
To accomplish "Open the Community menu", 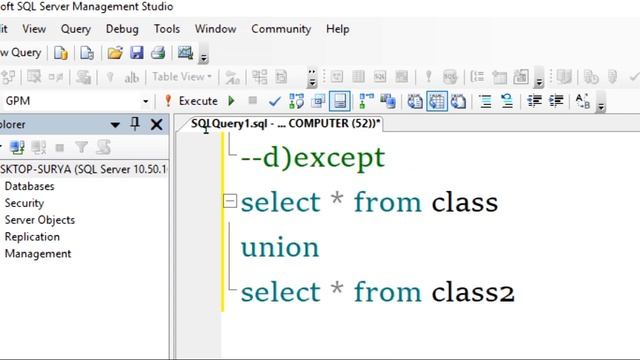I will point(281,29).
